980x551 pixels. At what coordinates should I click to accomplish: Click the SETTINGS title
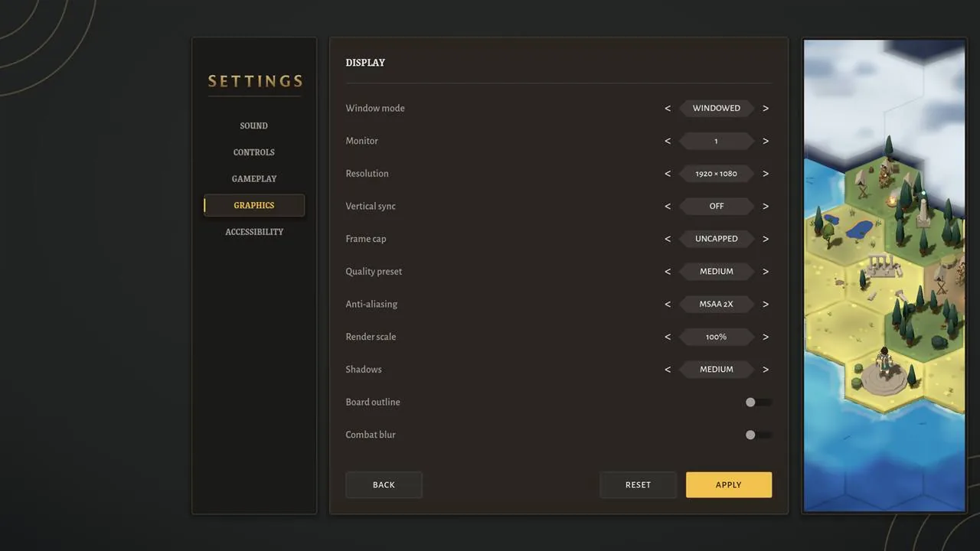[x=255, y=81]
